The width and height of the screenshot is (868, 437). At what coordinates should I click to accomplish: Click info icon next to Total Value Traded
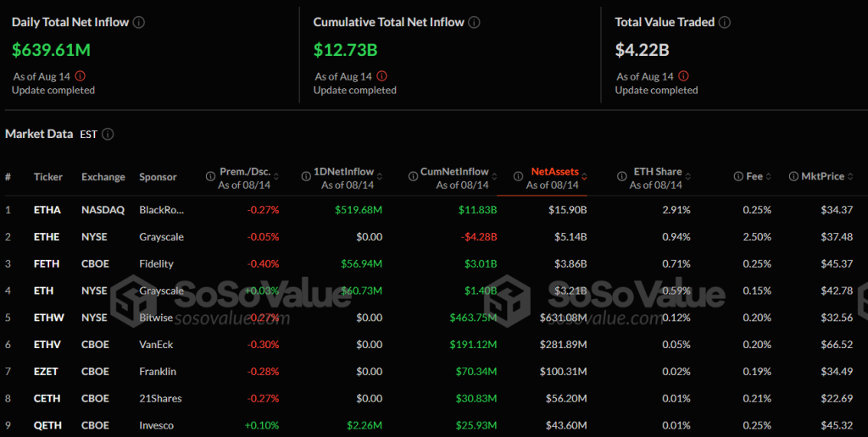click(x=725, y=22)
